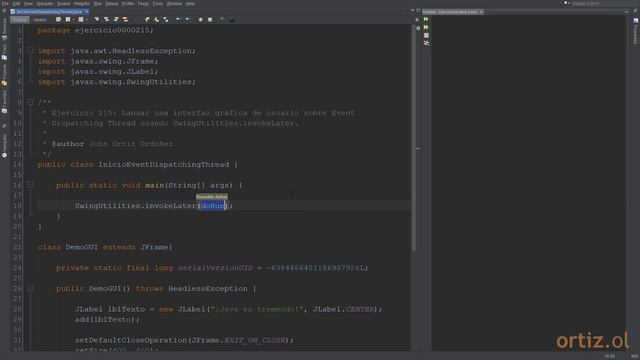The height and width of the screenshot is (360, 640).
Task: Close the InicioEventDispatchingThread.java tab
Action: [x=86, y=12]
